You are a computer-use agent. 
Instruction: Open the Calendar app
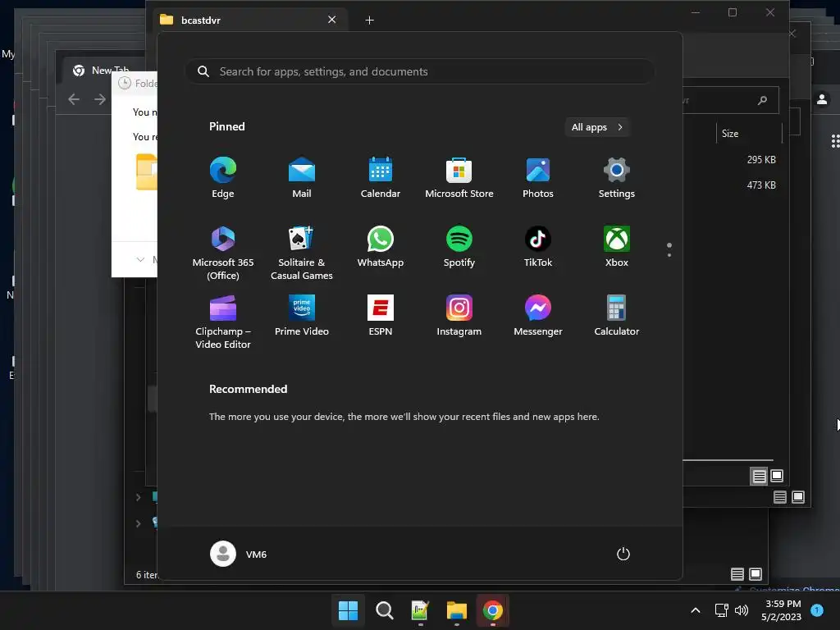coord(381,178)
